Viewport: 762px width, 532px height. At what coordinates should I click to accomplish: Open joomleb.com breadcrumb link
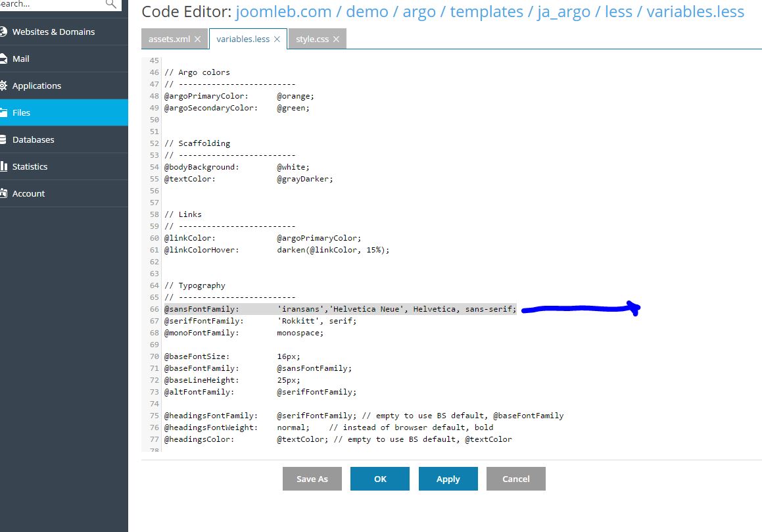coord(284,12)
